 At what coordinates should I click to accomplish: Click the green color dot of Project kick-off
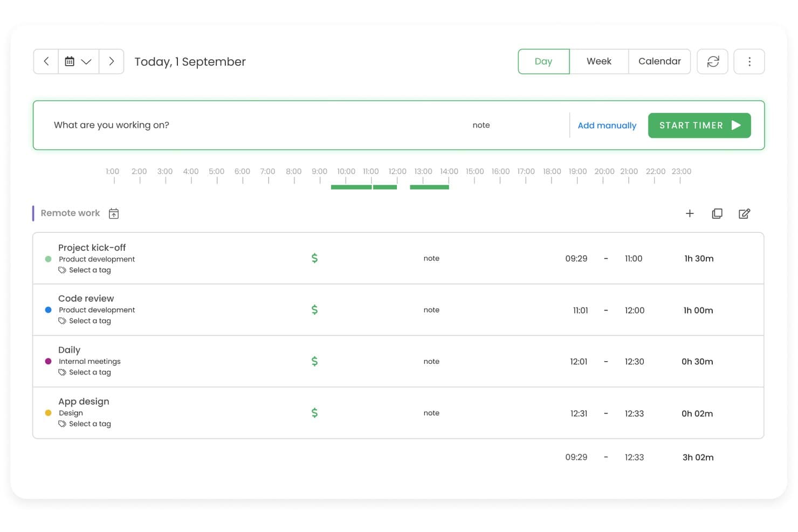tap(48, 259)
